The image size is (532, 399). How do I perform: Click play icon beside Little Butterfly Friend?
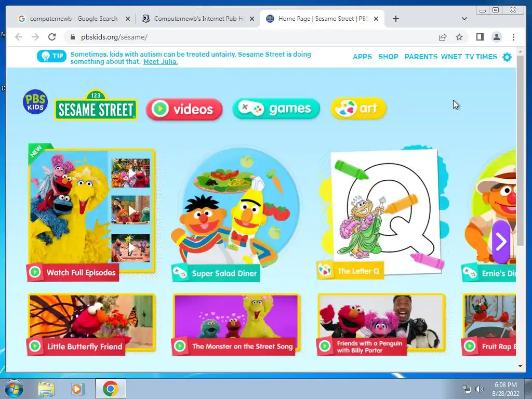[x=35, y=346]
